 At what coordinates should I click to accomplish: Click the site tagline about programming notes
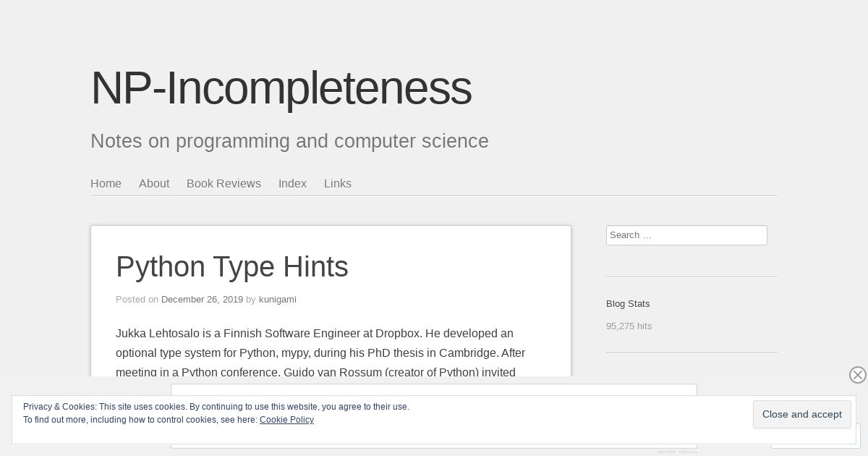[x=289, y=140]
